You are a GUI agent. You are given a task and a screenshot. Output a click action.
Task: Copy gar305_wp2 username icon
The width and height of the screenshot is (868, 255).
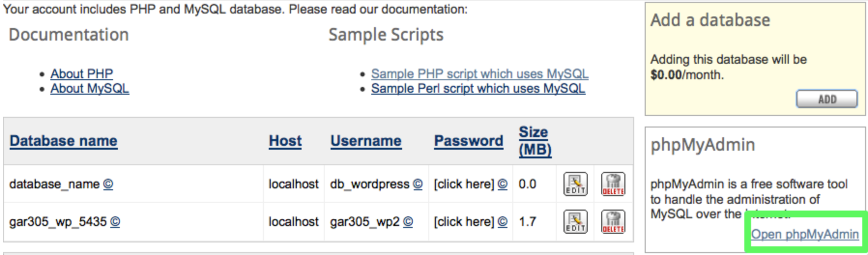click(408, 222)
